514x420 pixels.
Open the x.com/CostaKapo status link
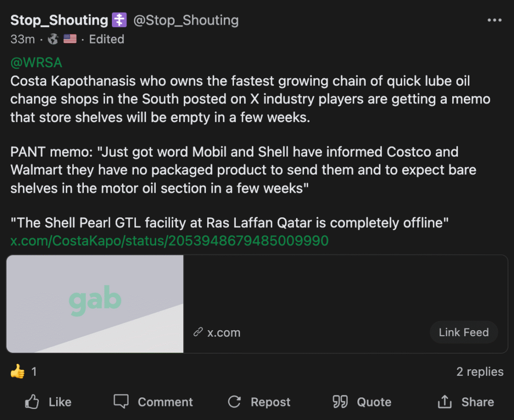[x=169, y=241]
